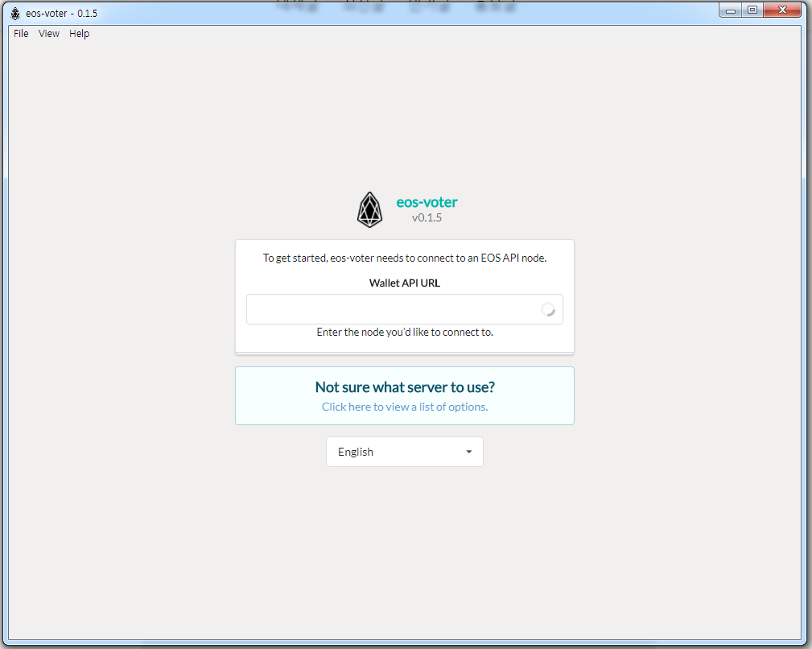Click the v0.1.5 version label

coord(427,217)
